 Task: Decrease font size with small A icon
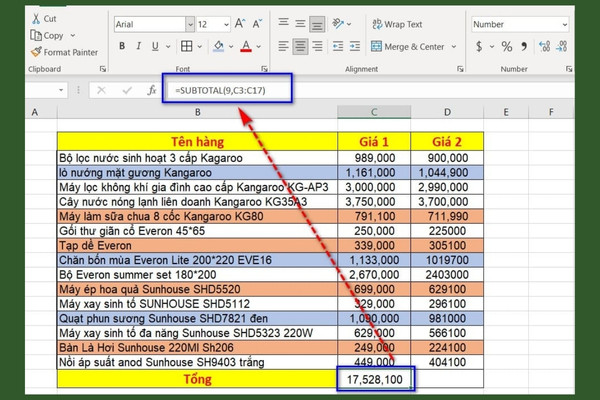[x=257, y=24]
